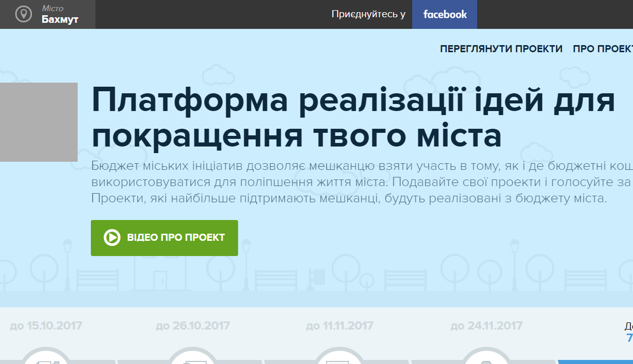The width and height of the screenshot is (633, 364).
Task: Click the 'до 11.11.2017' date label
Action: pyautogui.click(x=340, y=325)
